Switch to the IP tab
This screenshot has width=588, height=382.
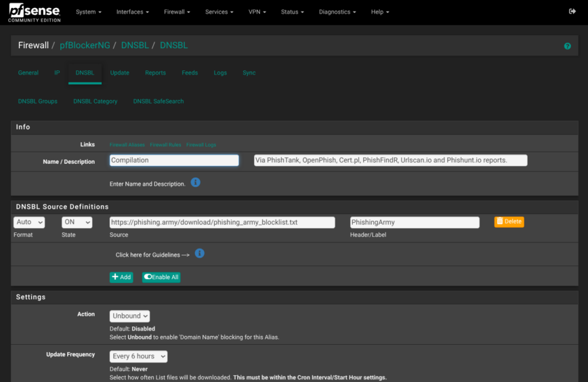(57, 72)
